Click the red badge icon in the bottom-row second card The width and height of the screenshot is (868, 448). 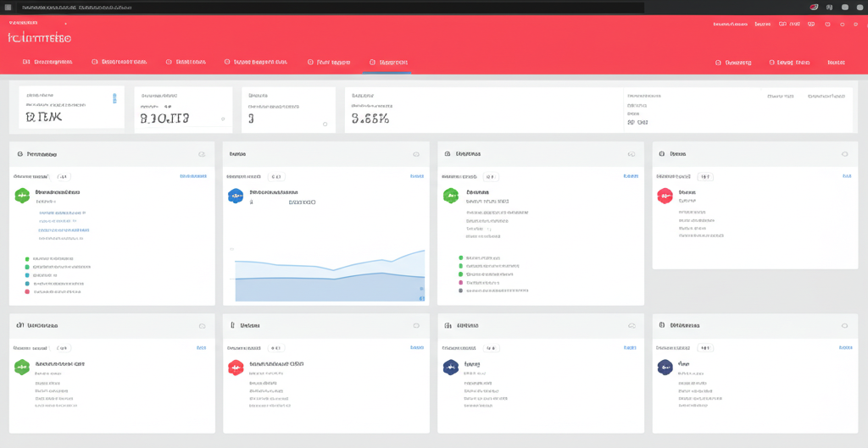pyautogui.click(x=236, y=368)
